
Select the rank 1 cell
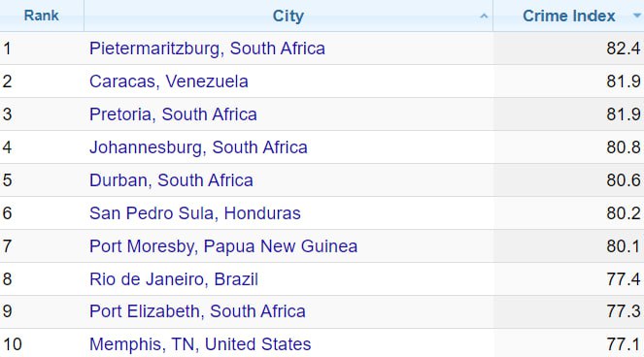42,49
